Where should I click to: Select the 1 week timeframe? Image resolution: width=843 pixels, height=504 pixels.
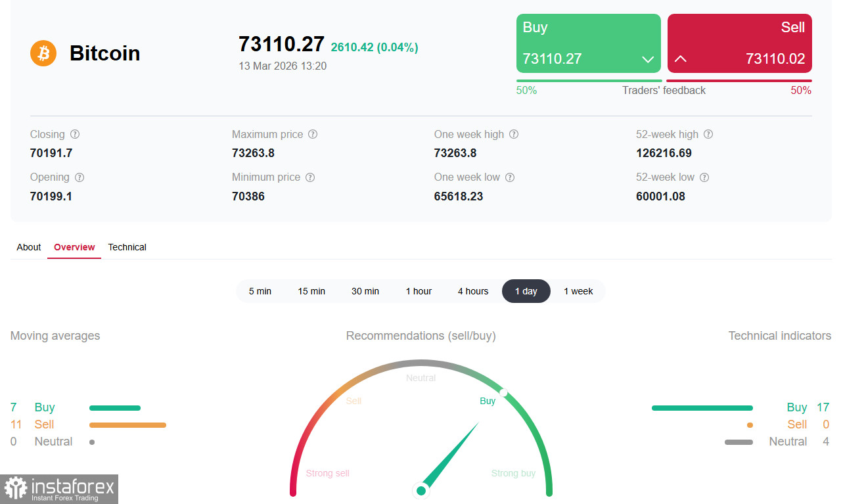[578, 291]
